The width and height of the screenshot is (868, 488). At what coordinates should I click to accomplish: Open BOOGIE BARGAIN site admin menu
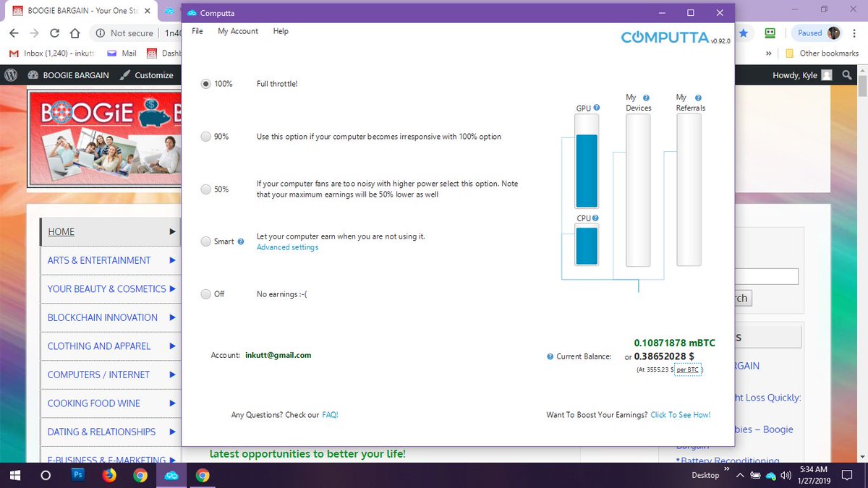pyautogui.click(x=69, y=74)
